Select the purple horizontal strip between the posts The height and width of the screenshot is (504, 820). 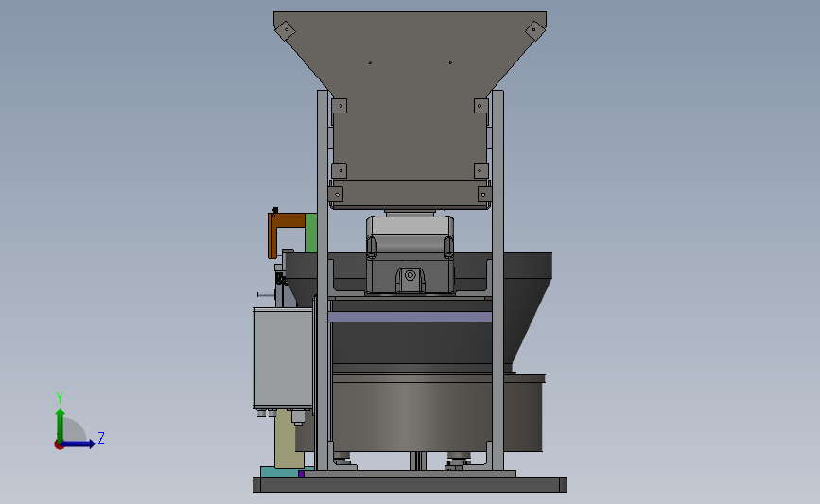click(x=410, y=317)
